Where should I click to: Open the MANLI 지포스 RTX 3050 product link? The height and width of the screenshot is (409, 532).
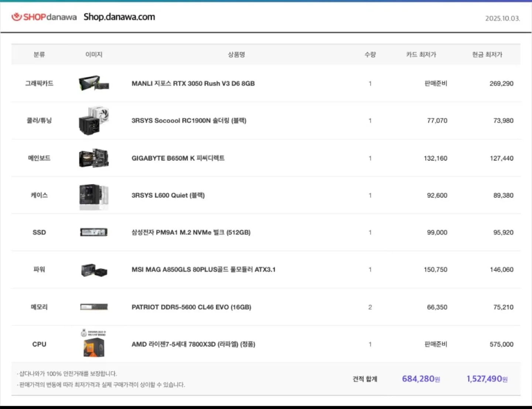click(192, 84)
